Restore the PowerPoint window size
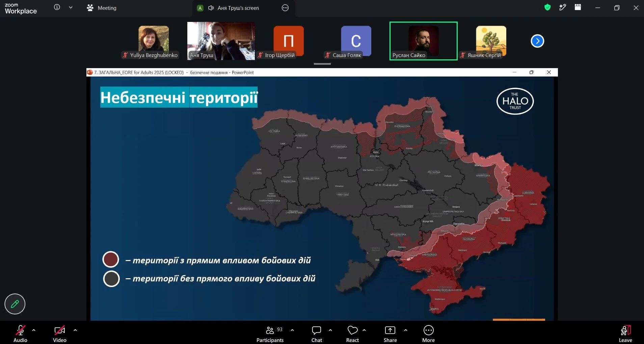 (x=531, y=72)
